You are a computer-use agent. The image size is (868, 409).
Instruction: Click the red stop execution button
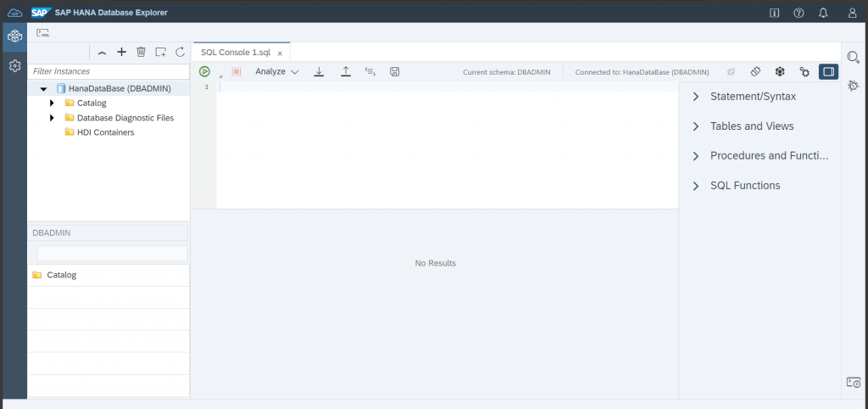point(236,71)
